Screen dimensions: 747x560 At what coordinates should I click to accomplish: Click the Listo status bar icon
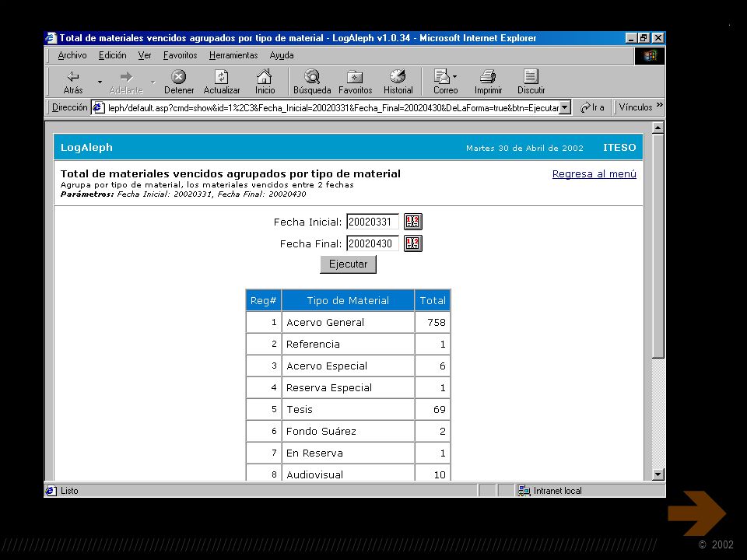(51, 491)
